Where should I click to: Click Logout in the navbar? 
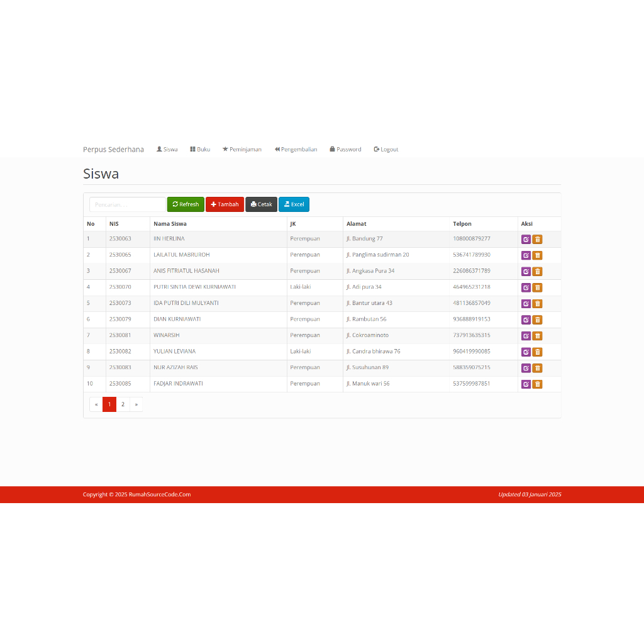tap(386, 150)
